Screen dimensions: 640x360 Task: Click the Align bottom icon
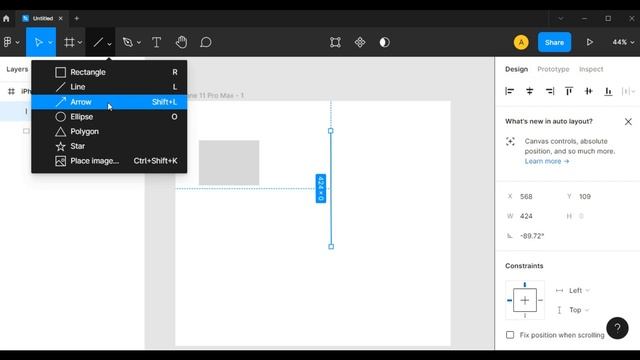click(x=608, y=91)
